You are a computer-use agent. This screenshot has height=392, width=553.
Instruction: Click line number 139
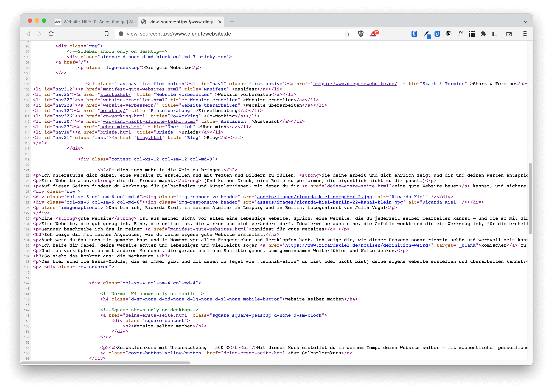point(27,267)
